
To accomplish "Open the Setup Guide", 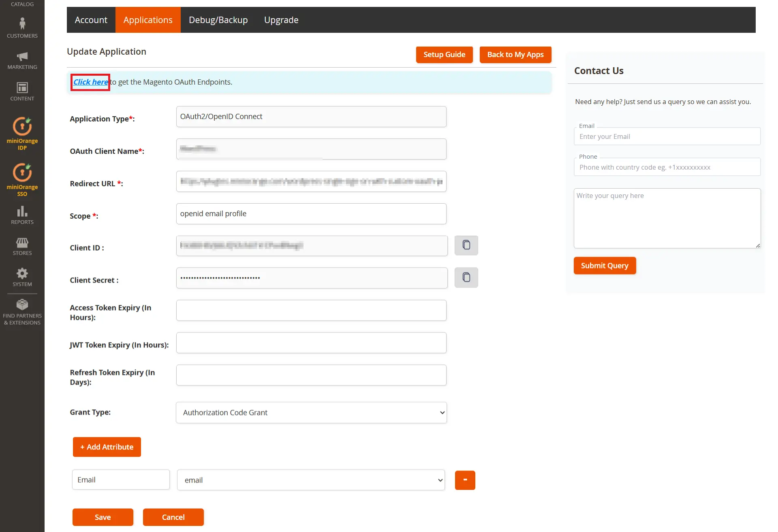I will click(x=444, y=55).
